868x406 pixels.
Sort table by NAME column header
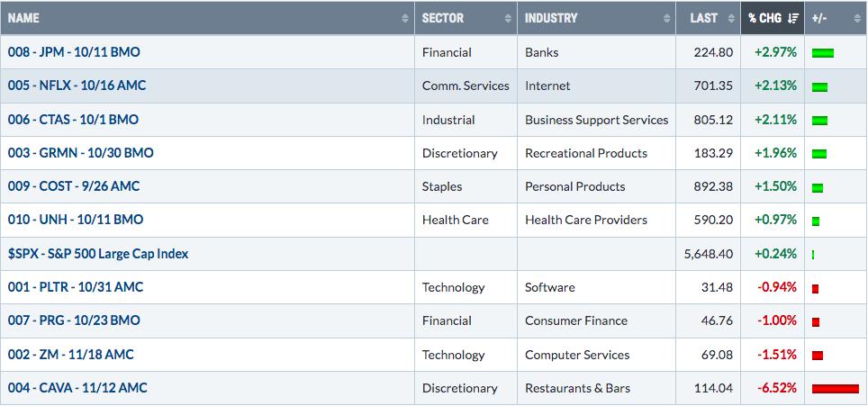[x=23, y=18]
